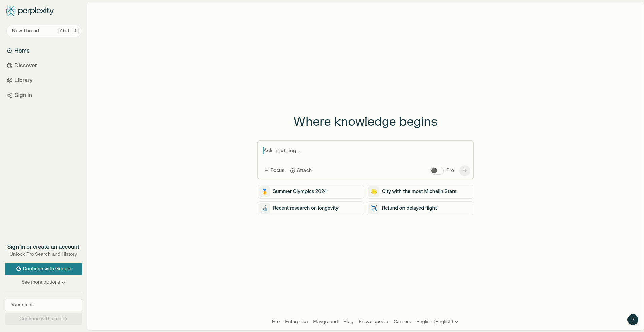Click the Home search icon

point(10,51)
